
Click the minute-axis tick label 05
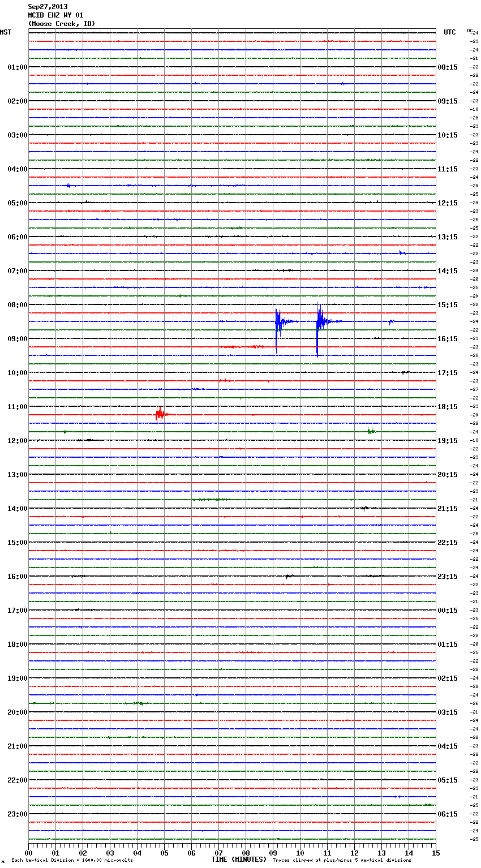[x=164, y=853]
